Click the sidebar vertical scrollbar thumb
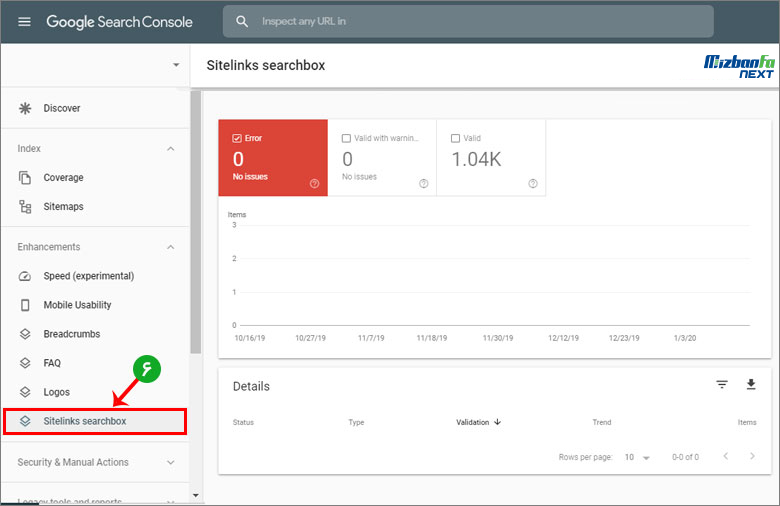 click(x=195, y=222)
